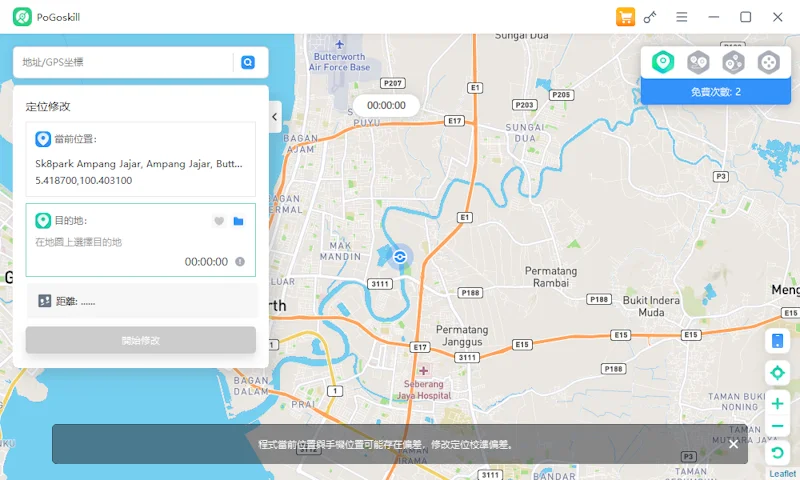
Task: Open the Leaflet attribution link
Action: point(783,474)
